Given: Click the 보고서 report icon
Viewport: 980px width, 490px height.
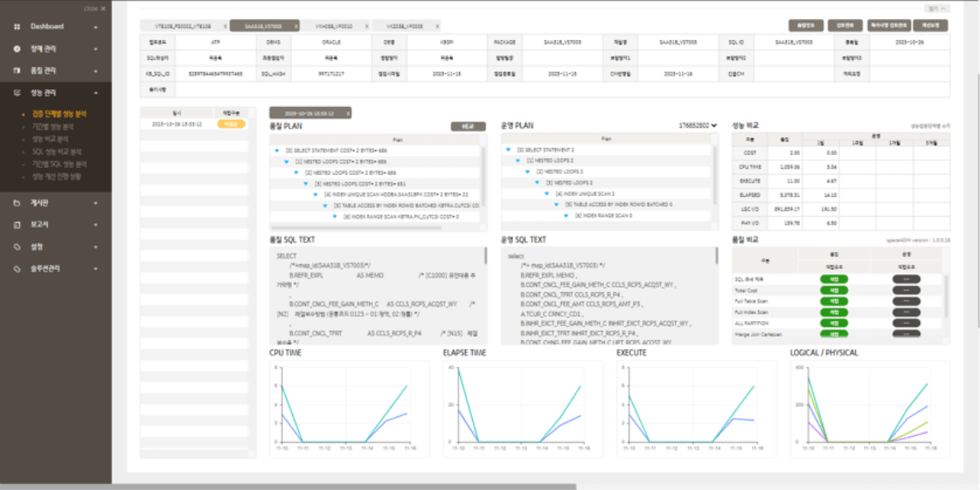Looking at the screenshot, I should coord(16,224).
